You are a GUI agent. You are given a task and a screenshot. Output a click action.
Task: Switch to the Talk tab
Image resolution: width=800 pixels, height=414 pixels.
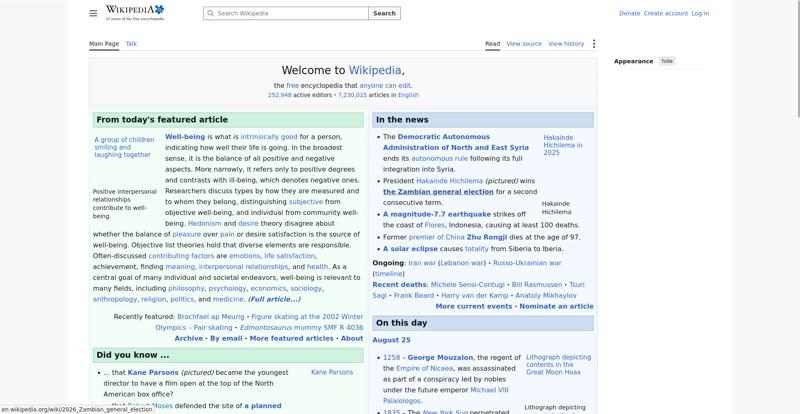(x=131, y=44)
